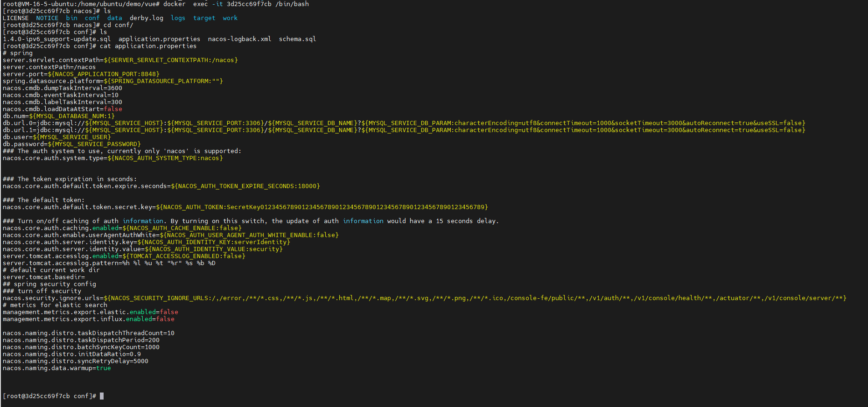Click 'taskDispatchThreadCount=10' line
The width and height of the screenshot is (868, 407).
click(89, 333)
